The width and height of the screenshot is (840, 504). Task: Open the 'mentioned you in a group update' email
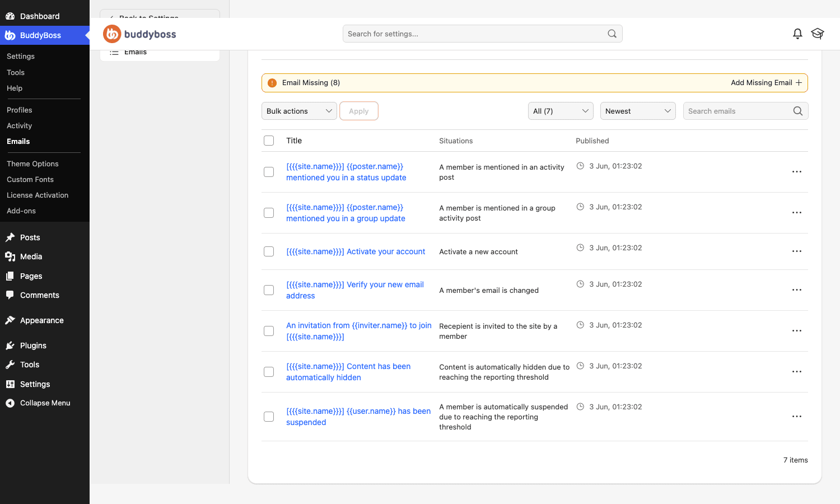pos(346,213)
